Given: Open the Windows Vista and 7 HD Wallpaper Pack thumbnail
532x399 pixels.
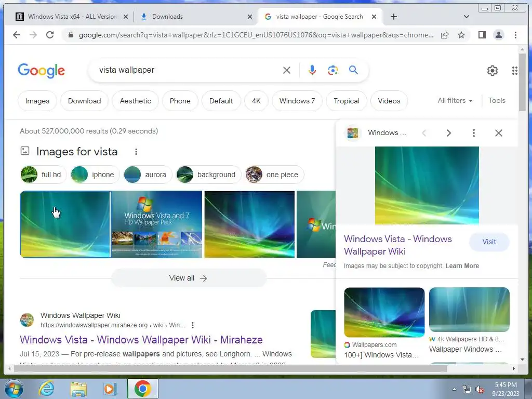Looking at the screenshot, I should pyautogui.click(x=156, y=224).
